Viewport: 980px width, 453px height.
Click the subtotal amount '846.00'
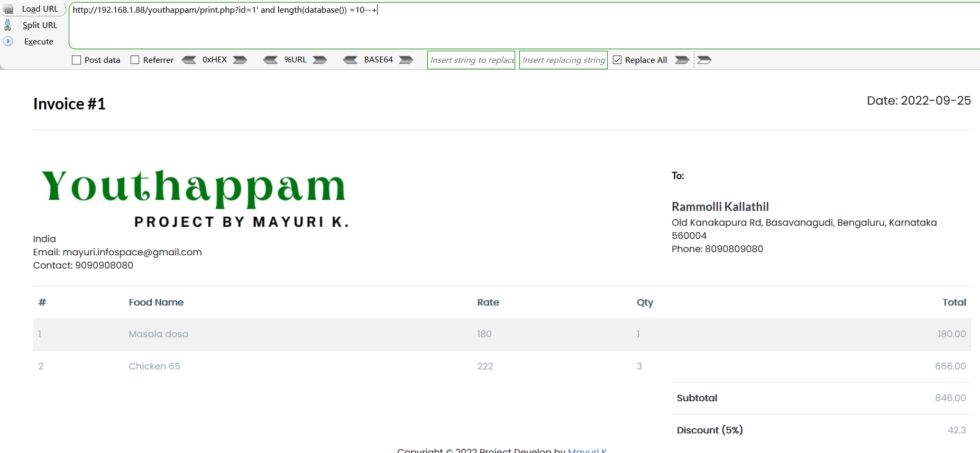click(x=950, y=398)
